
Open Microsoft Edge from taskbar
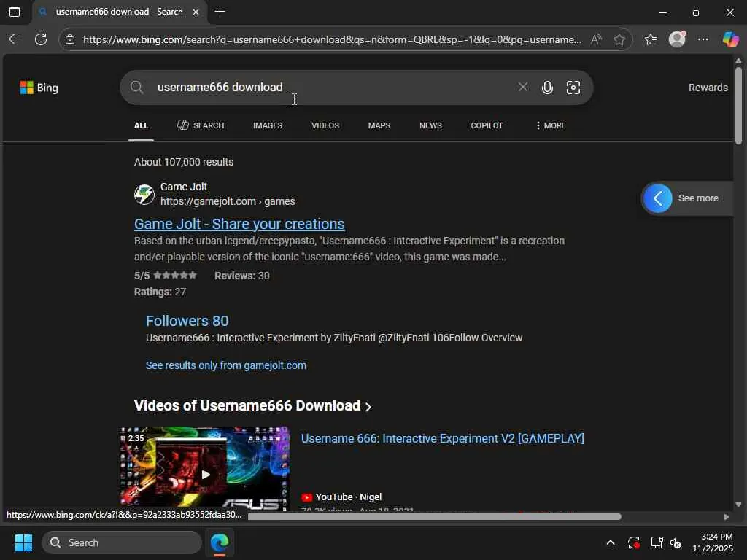[220, 542]
